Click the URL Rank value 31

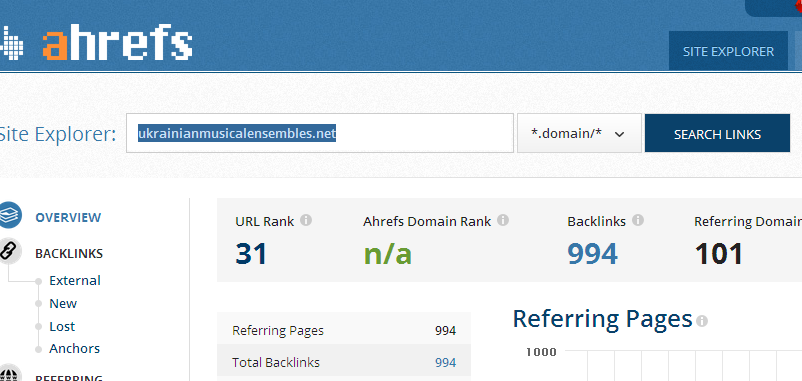[x=251, y=254]
